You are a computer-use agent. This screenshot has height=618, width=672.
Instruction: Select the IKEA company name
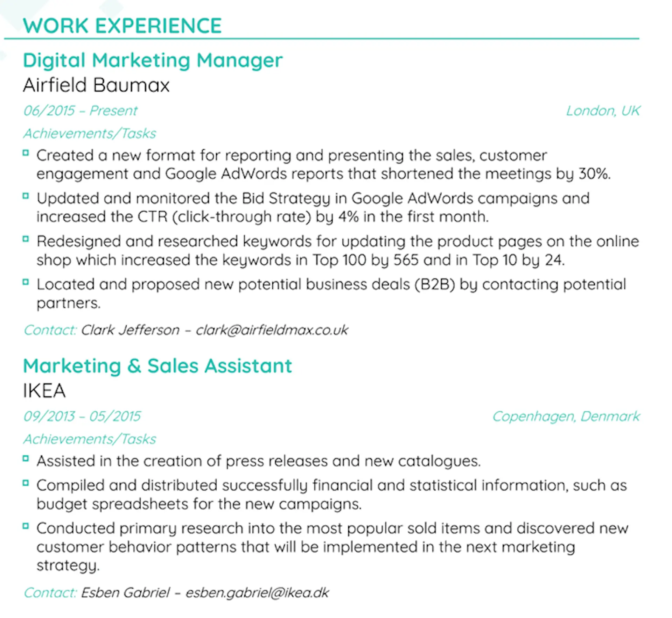point(44,391)
